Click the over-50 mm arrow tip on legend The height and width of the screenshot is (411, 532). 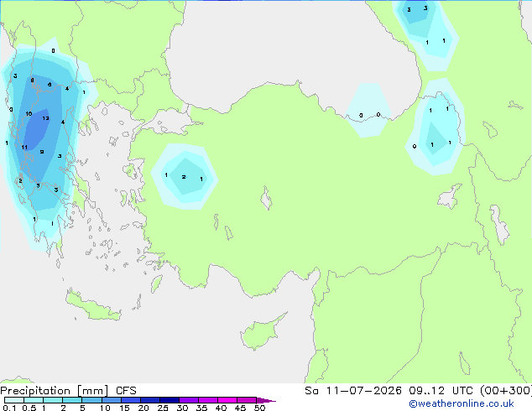pos(266,400)
